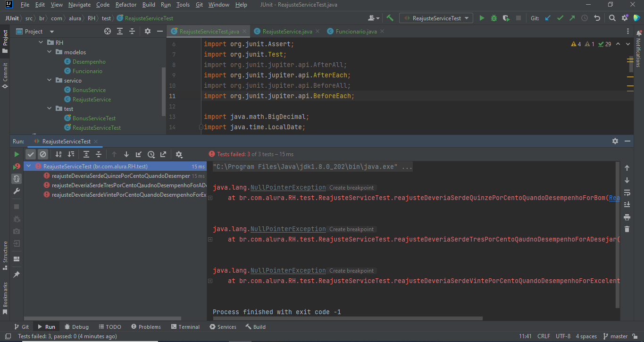Click UTF-8 encoding in status bar
Image resolution: width=644 pixels, height=342 pixels.
[563, 336]
